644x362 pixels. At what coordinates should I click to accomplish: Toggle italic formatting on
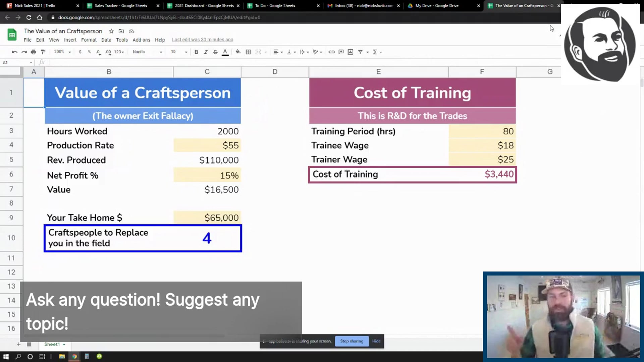pyautogui.click(x=206, y=52)
